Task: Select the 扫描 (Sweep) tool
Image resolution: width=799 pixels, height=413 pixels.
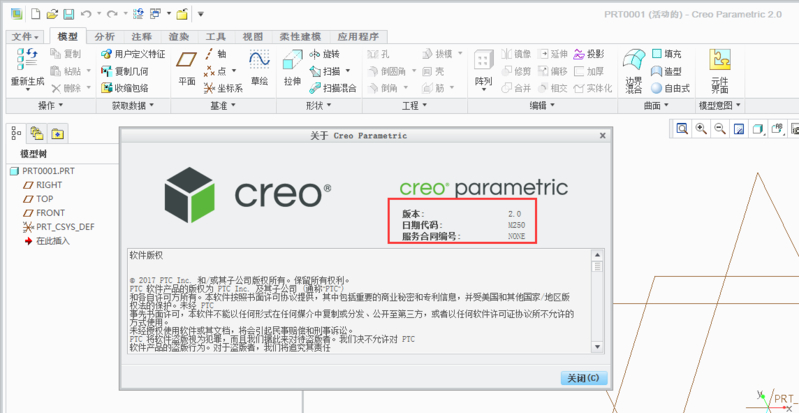Action: coord(324,71)
